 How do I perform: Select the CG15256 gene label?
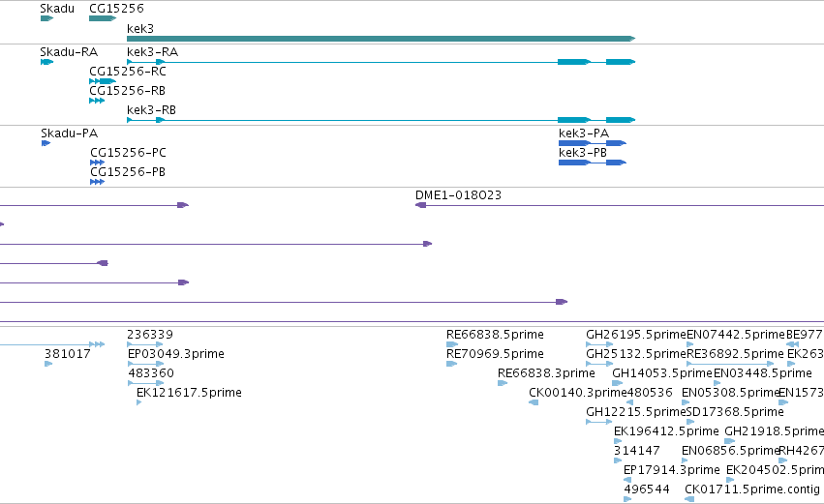click(x=116, y=9)
